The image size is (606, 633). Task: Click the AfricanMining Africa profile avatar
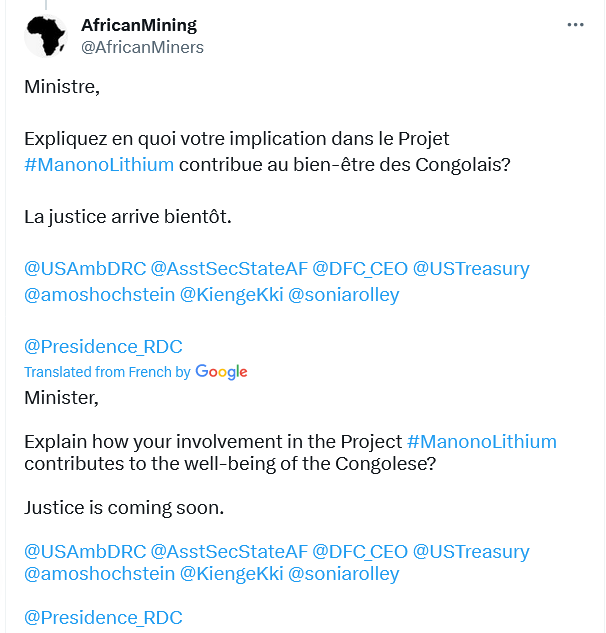[46, 36]
